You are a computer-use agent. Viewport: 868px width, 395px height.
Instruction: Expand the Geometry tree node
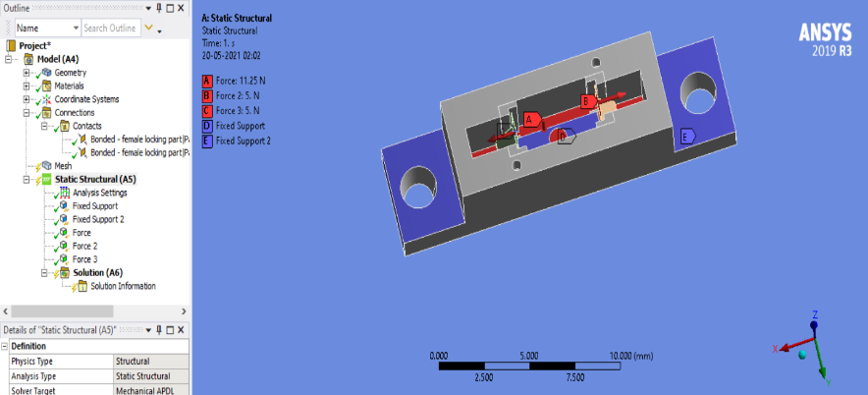coord(26,73)
